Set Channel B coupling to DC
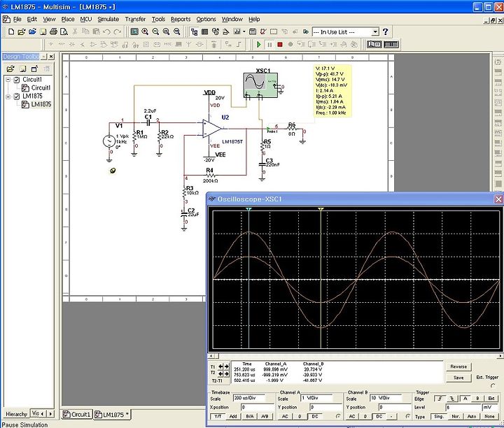Screen dimensions: 504x428 pyautogui.click(x=379, y=416)
